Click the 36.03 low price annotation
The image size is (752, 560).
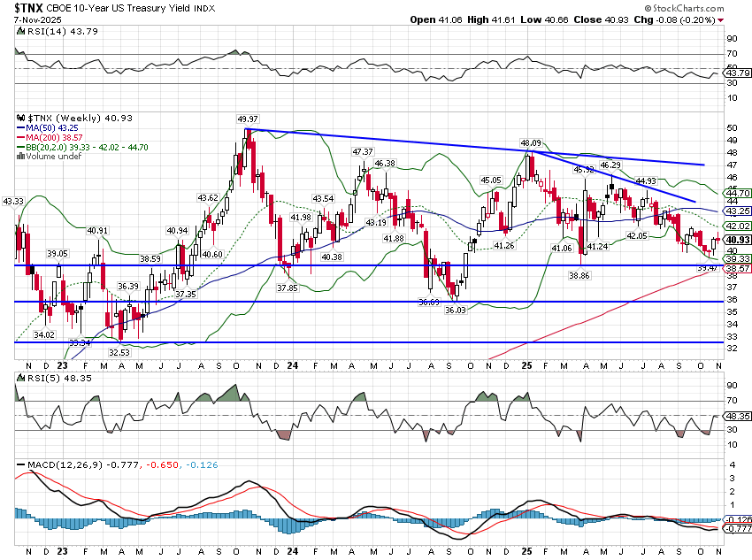pos(455,310)
